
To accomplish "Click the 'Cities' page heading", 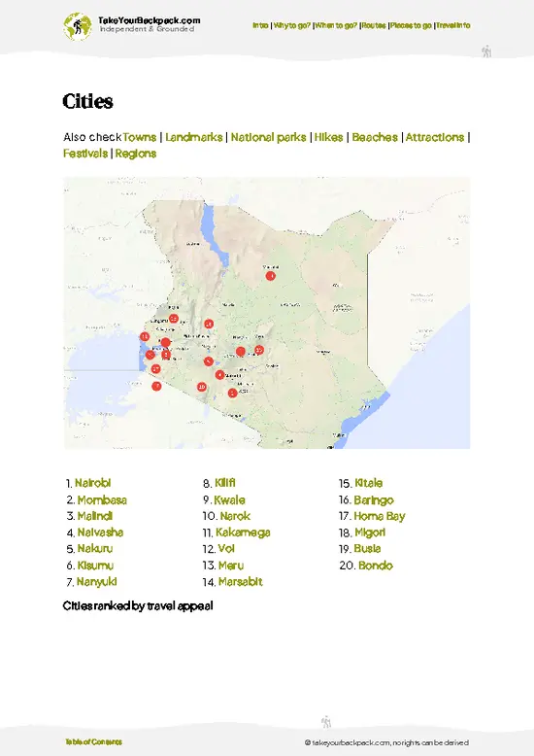I will tap(87, 101).
